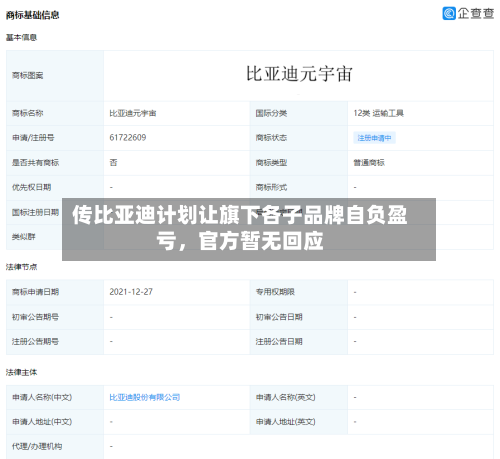Click the 申请/注册号 label

(x=33, y=138)
